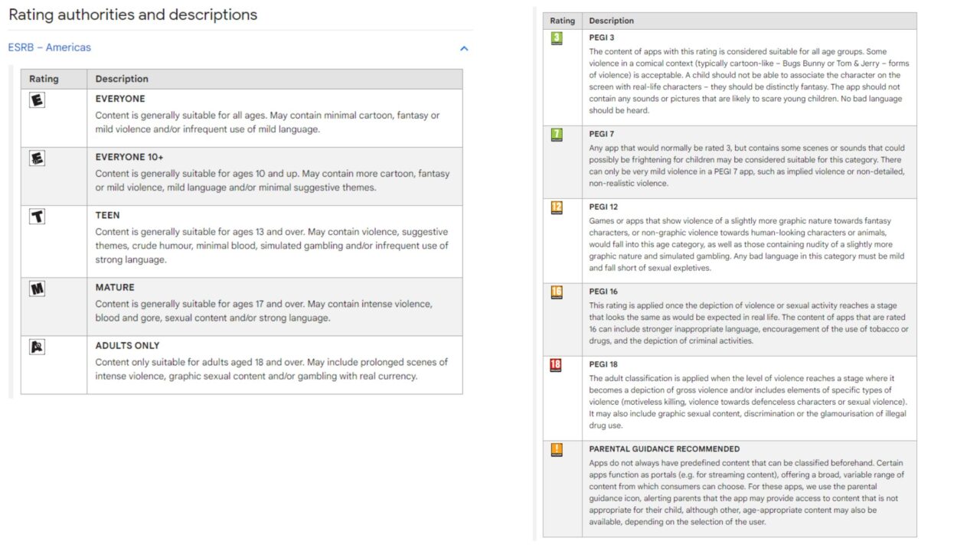The height and width of the screenshot is (551, 980).
Task: Click the ESRB Mature rating icon
Action: tap(37, 289)
